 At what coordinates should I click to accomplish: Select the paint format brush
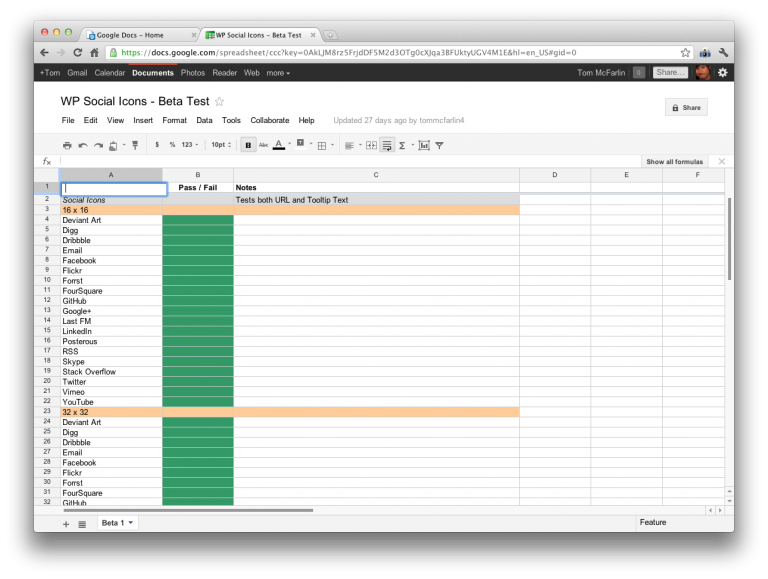135,145
